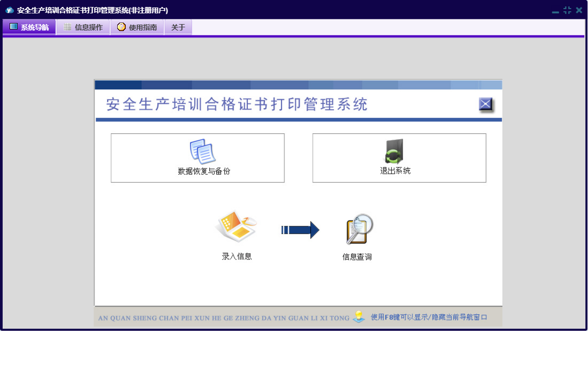This screenshot has height=387, width=588.
Task: Click the 录入信息 laptop icon
Action: point(236,227)
